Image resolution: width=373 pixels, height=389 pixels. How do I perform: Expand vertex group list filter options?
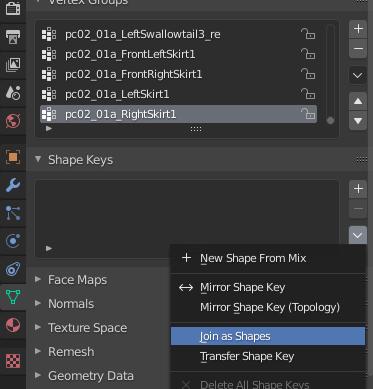pos(49,128)
